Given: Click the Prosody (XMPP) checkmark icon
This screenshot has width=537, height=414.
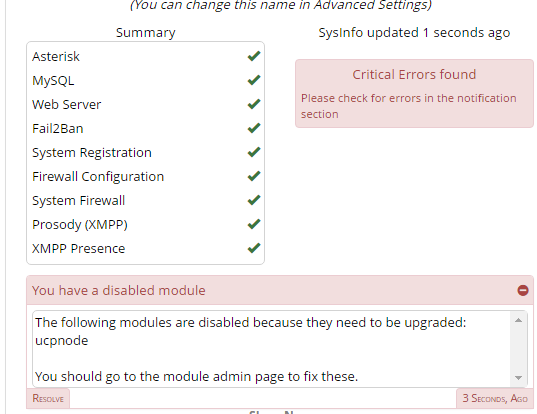Looking at the screenshot, I should (x=254, y=224).
